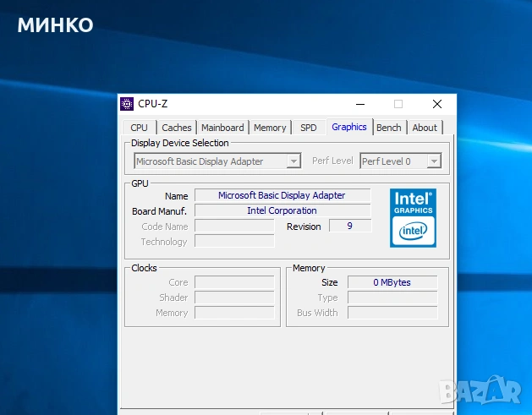
Task: Open the Caches tab
Action: tap(177, 128)
